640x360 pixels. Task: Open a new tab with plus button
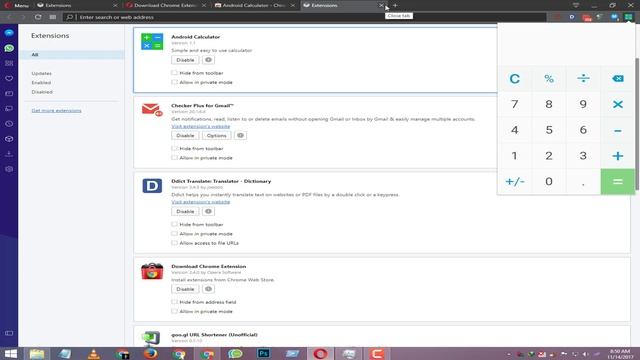395,5
